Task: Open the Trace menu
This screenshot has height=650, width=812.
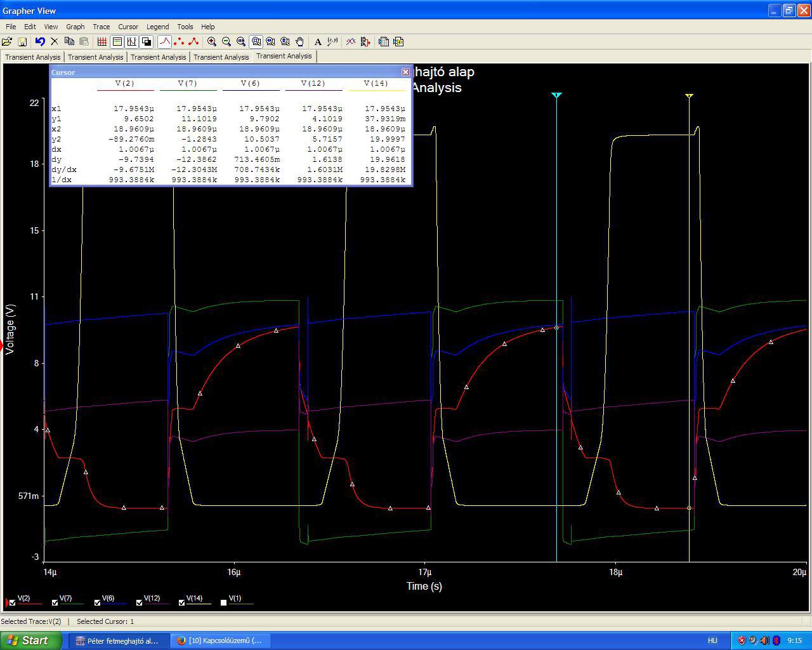Action: (x=101, y=27)
